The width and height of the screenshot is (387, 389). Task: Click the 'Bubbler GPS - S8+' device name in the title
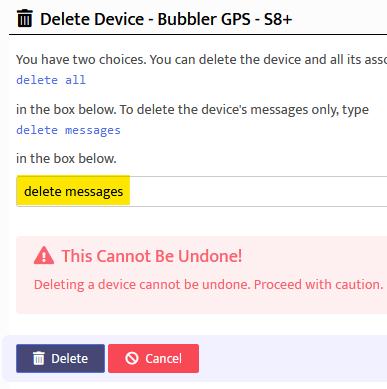(x=225, y=19)
